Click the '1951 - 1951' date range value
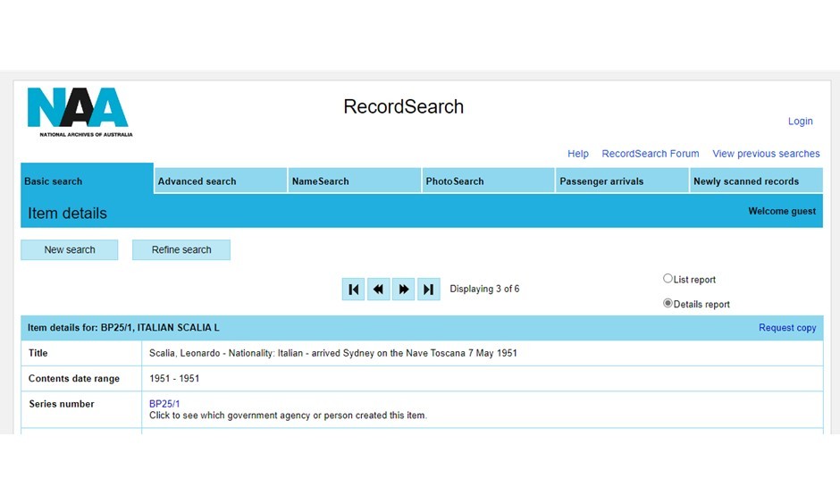The height and width of the screenshot is (504, 840). 174,379
